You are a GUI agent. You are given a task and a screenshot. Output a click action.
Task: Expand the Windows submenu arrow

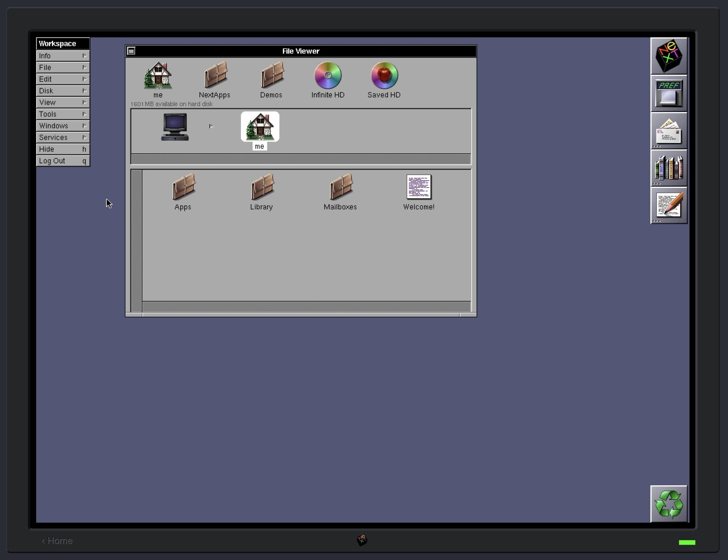pyautogui.click(x=85, y=126)
